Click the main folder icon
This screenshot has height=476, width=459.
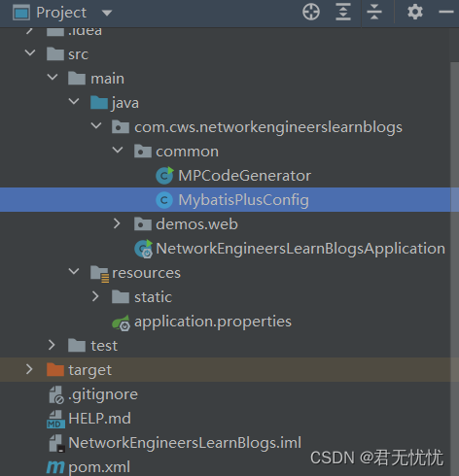(x=77, y=78)
